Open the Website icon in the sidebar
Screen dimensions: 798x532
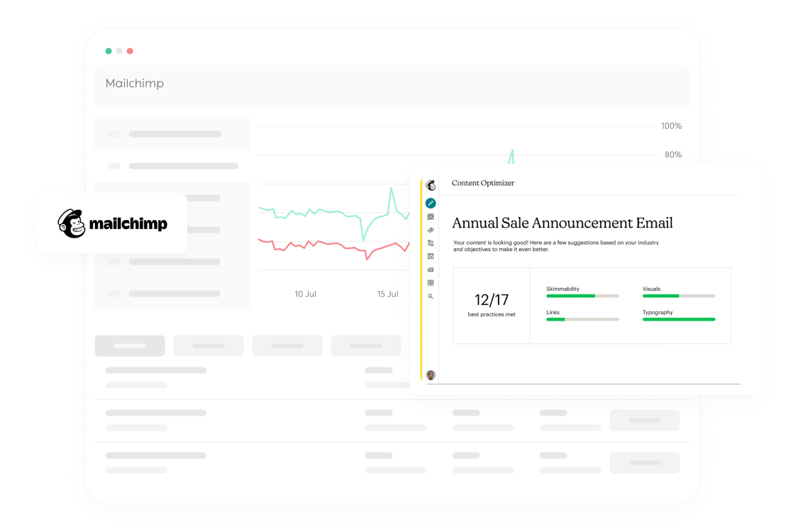point(431,257)
